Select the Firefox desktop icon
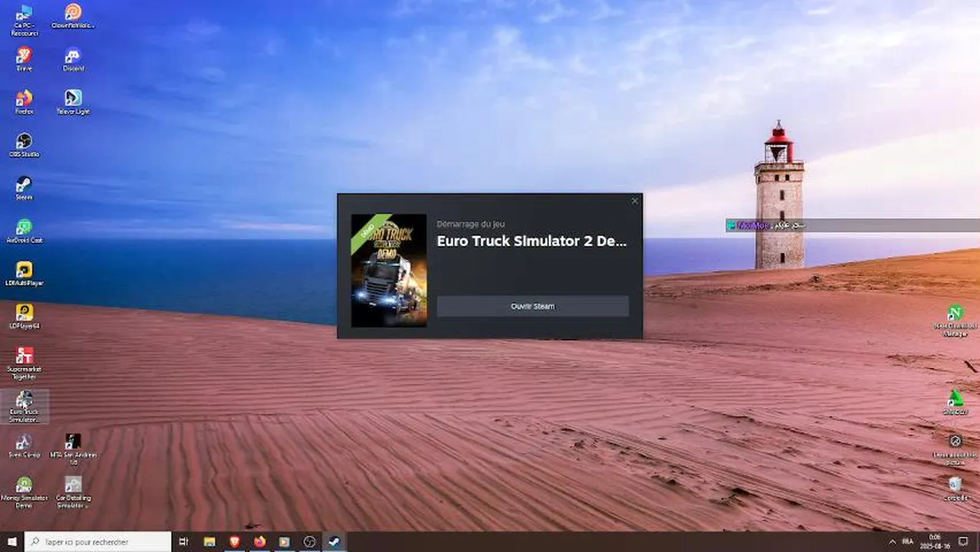 click(x=24, y=102)
